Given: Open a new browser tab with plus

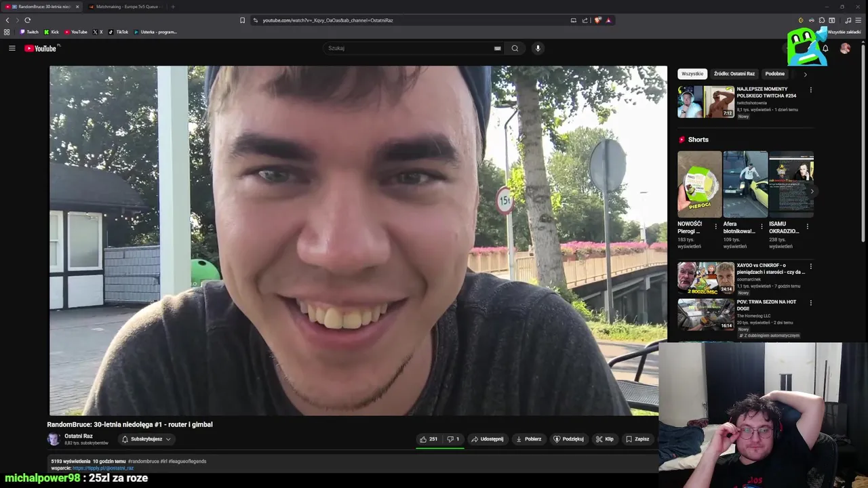Looking at the screenshot, I should tap(172, 7).
